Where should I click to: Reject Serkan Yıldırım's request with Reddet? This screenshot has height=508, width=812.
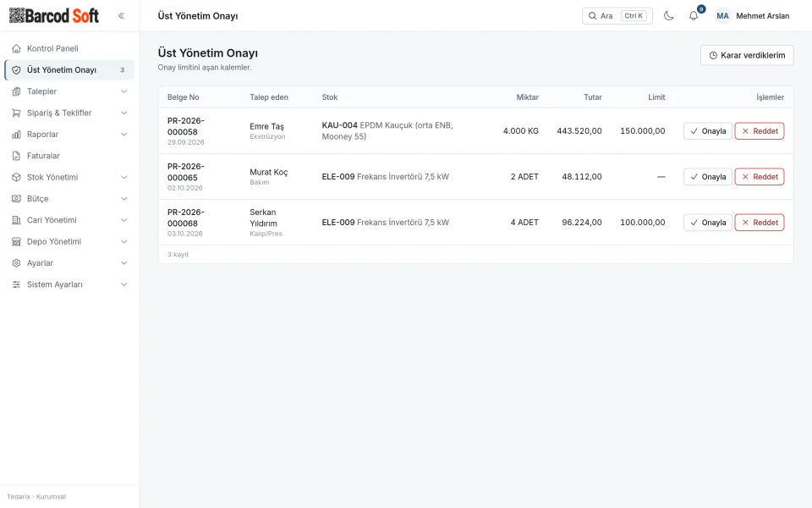tap(760, 223)
